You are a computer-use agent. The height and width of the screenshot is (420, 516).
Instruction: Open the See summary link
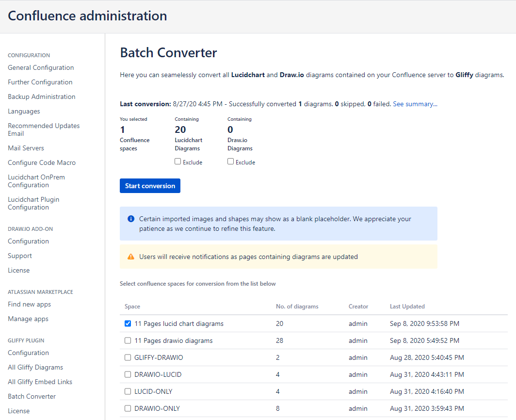coord(415,104)
